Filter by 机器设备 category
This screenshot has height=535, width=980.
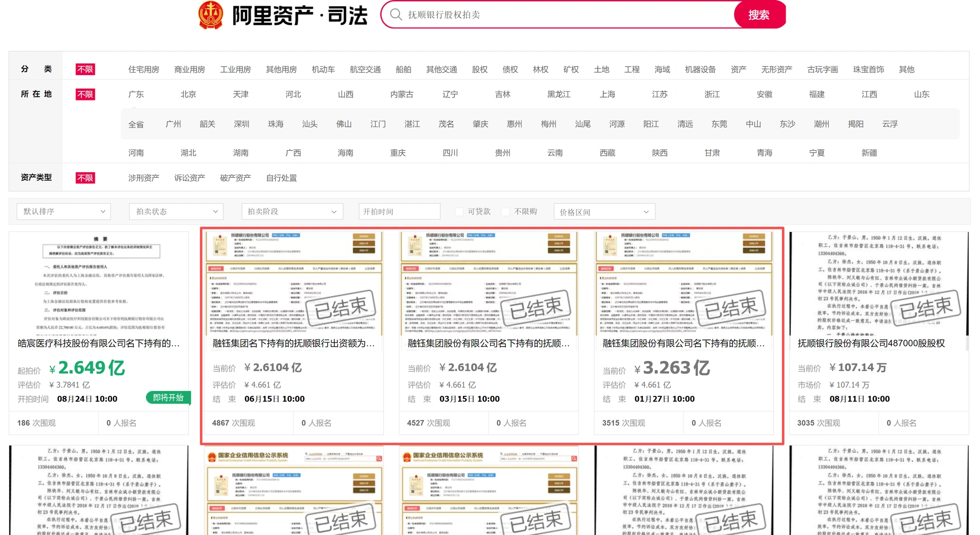tap(701, 69)
